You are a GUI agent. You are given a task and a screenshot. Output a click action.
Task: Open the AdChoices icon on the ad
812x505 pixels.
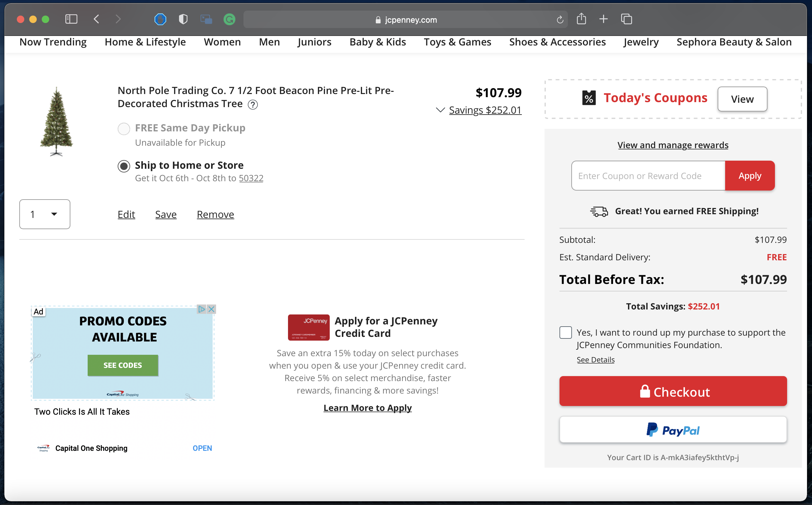point(201,309)
